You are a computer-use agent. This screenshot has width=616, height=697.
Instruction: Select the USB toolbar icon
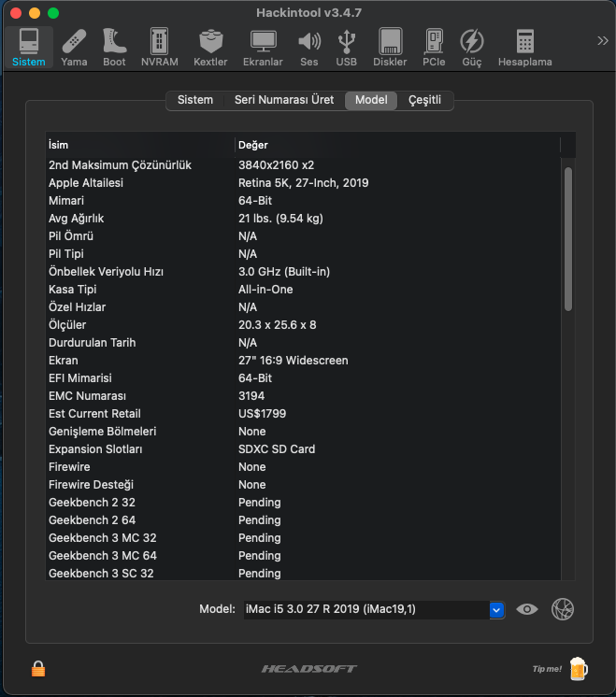[x=346, y=47]
